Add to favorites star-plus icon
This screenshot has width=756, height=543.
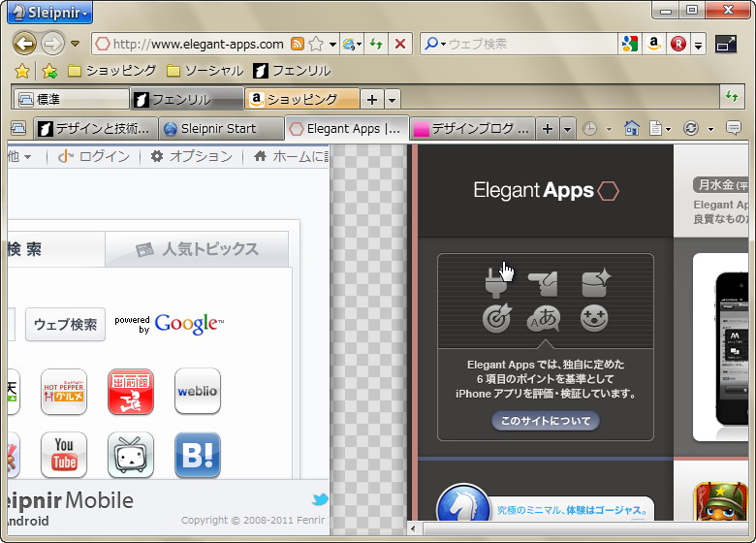(x=49, y=72)
